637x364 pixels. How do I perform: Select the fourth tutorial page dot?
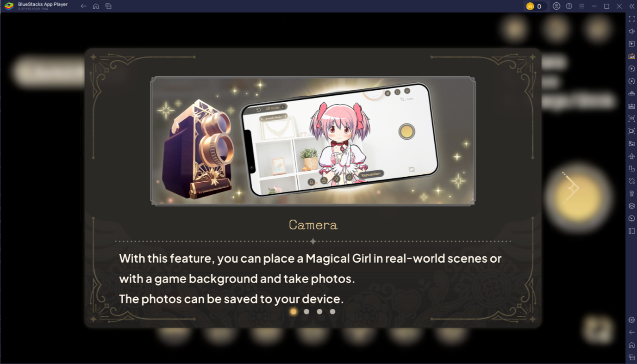pos(332,312)
